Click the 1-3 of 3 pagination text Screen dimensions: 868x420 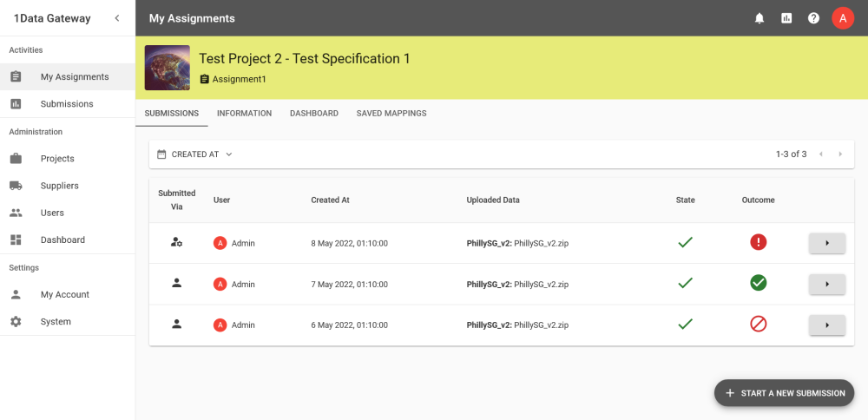click(791, 154)
